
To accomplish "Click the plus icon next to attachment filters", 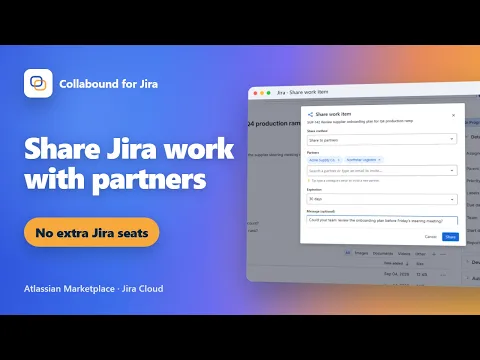I will click(434, 254).
